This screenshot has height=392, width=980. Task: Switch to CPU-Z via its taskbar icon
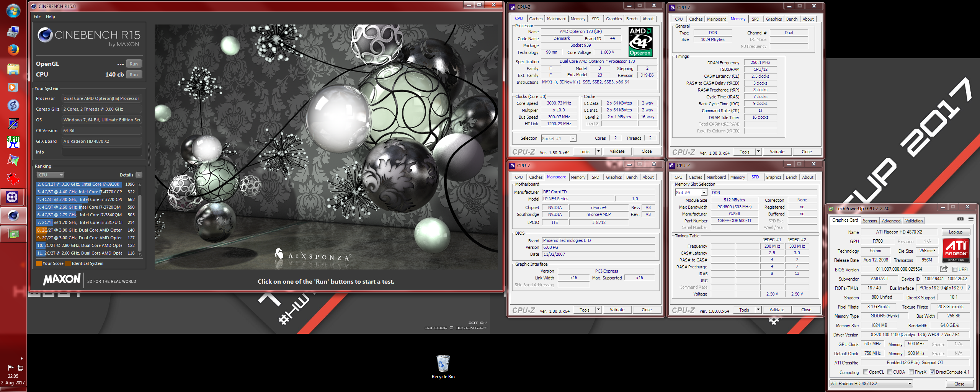[x=13, y=197]
